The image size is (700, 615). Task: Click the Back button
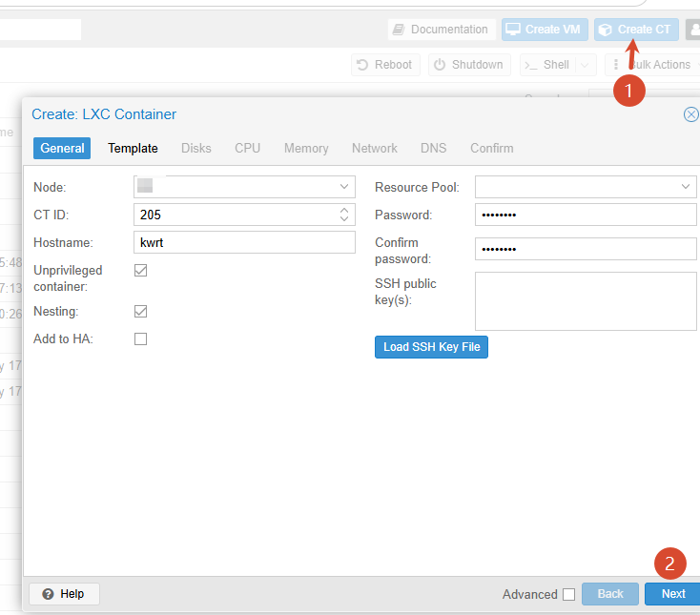pyautogui.click(x=609, y=594)
